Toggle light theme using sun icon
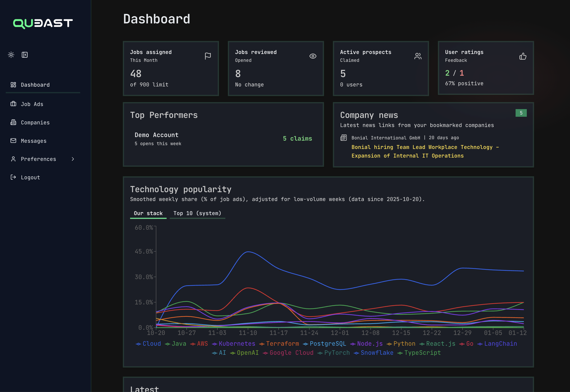Image resolution: width=570 pixels, height=392 pixels. point(11,55)
